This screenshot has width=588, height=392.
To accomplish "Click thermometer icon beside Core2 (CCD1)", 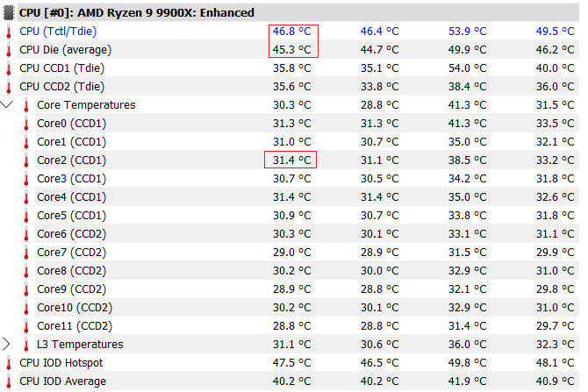I will (x=26, y=160).
